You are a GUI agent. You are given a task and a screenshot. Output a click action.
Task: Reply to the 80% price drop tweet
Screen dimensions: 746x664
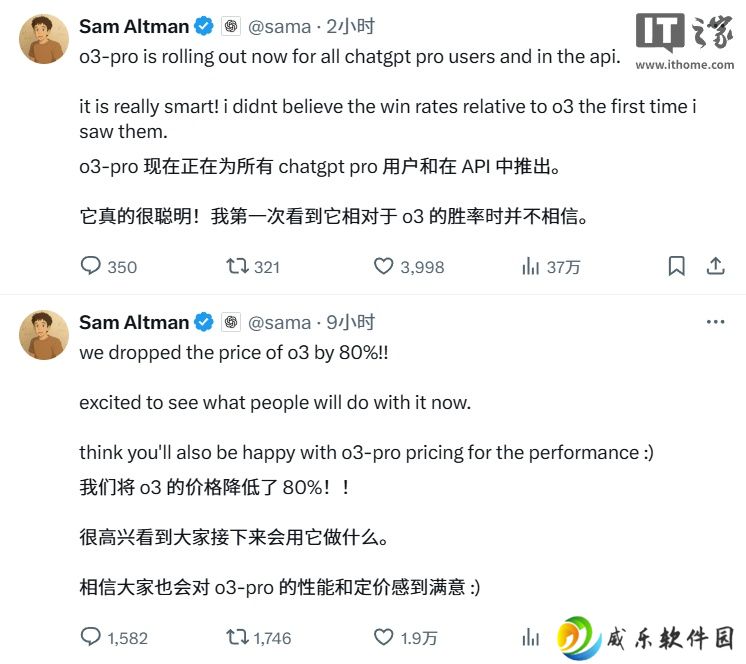point(114,637)
